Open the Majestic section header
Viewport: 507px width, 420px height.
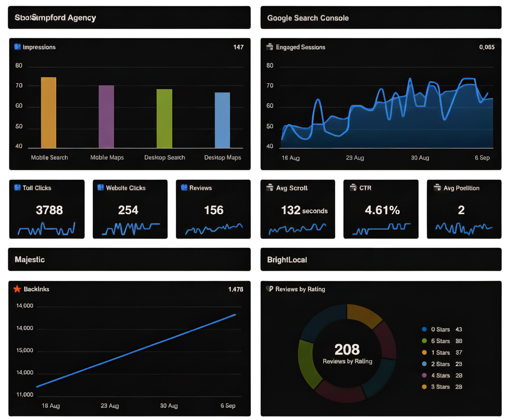(30, 260)
